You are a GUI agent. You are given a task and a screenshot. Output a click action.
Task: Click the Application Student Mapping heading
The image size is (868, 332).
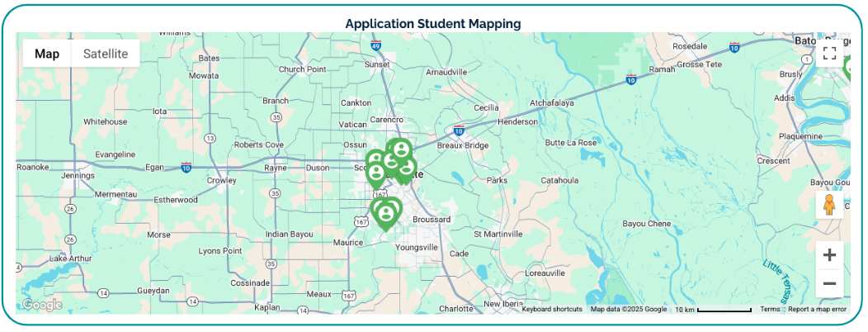click(433, 23)
